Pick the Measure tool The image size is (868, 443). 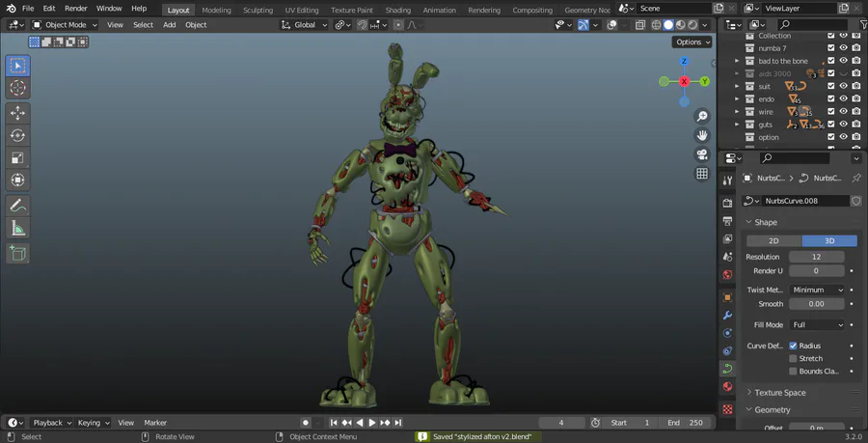(17, 228)
